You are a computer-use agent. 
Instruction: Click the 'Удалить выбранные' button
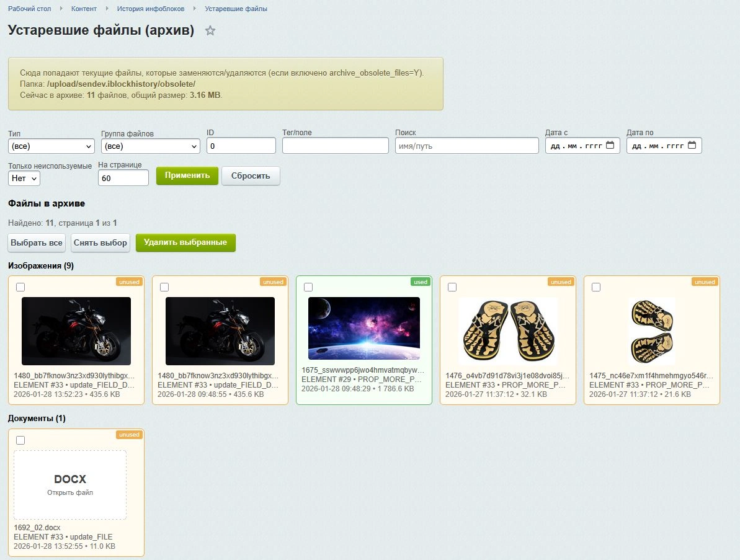coord(185,242)
